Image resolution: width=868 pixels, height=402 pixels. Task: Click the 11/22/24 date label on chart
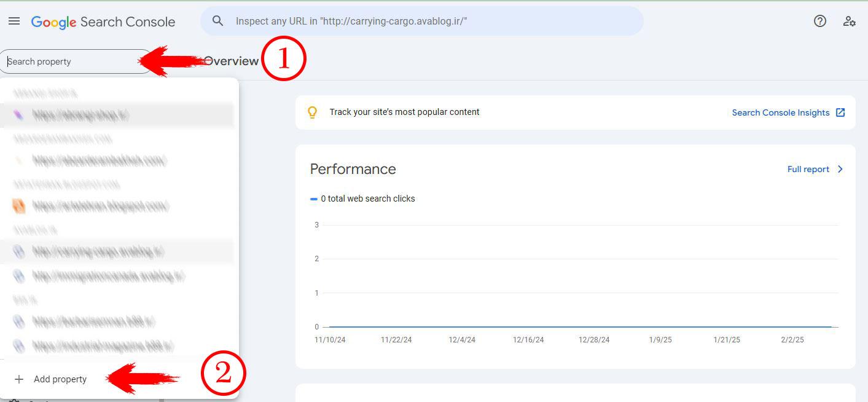[396, 340]
